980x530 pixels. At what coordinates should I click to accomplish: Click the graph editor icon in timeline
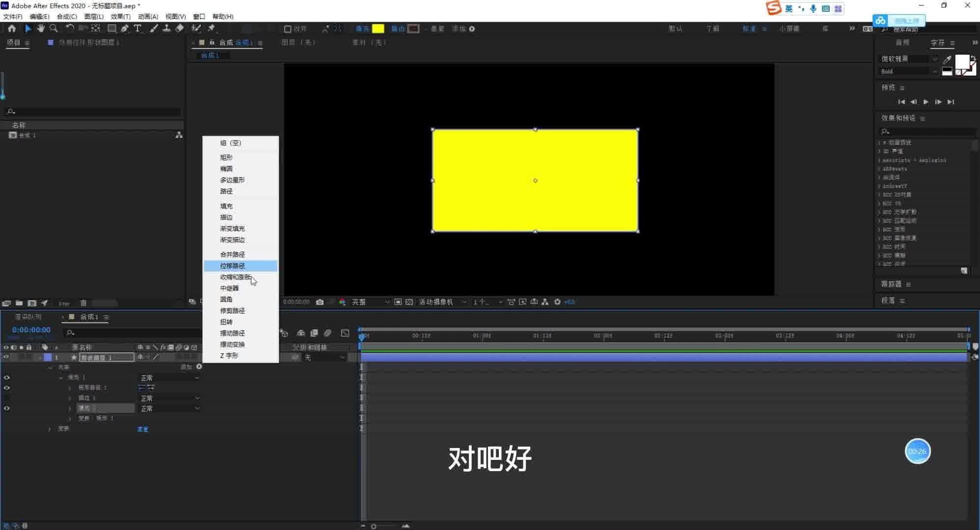click(345, 333)
